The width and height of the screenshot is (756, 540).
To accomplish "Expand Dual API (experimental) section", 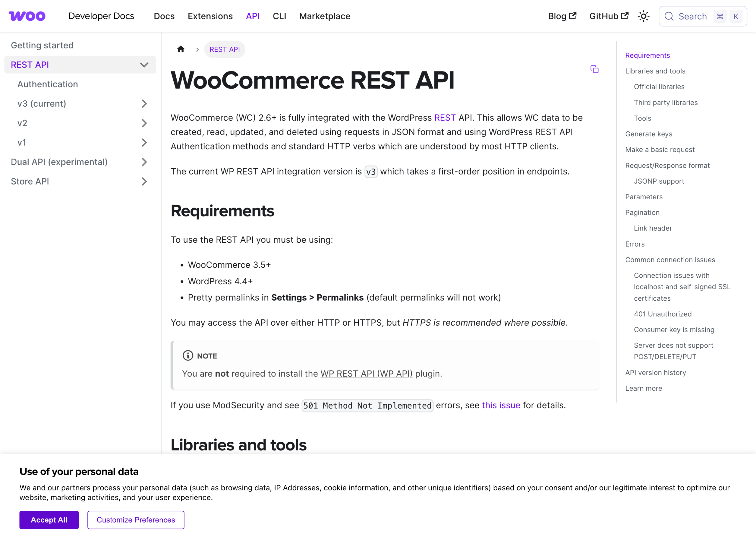I will [x=144, y=162].
